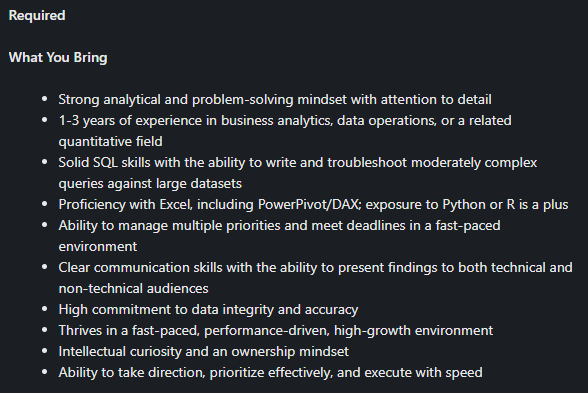Click the 'Proficiency with Excel' bullet
The width and height of the screenshot is (588, 393).
(313, 204)
